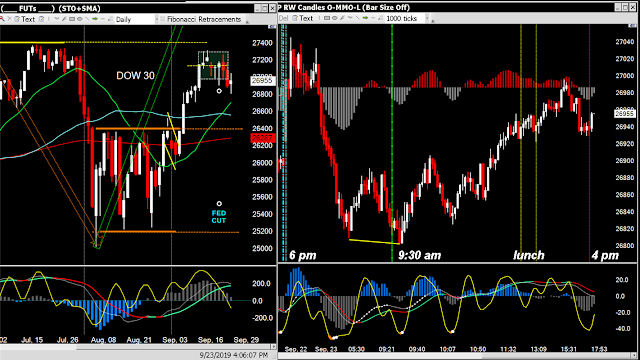Select the Text tool in FUTs chart toolbar

[x=24, y=19]
